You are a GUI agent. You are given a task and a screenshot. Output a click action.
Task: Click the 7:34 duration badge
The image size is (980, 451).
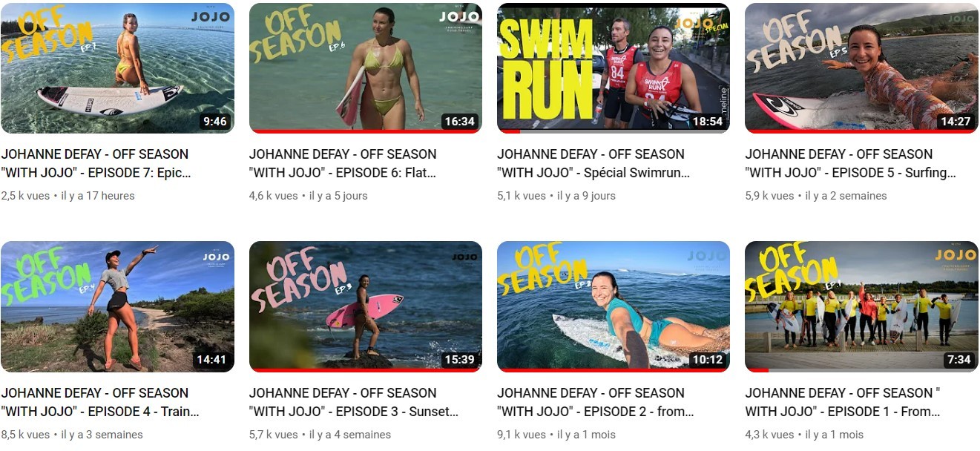958,360
